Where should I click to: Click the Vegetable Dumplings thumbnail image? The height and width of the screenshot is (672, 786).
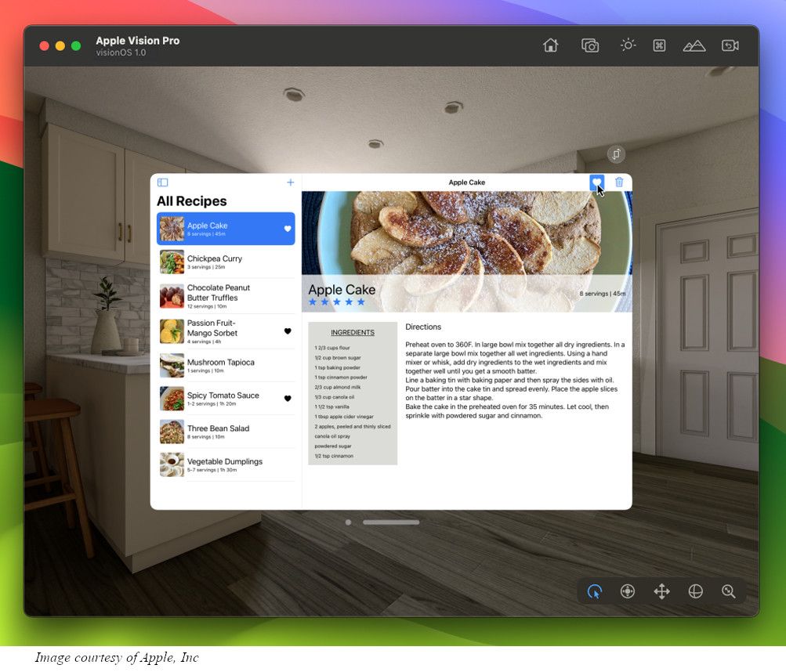[172, 464]
